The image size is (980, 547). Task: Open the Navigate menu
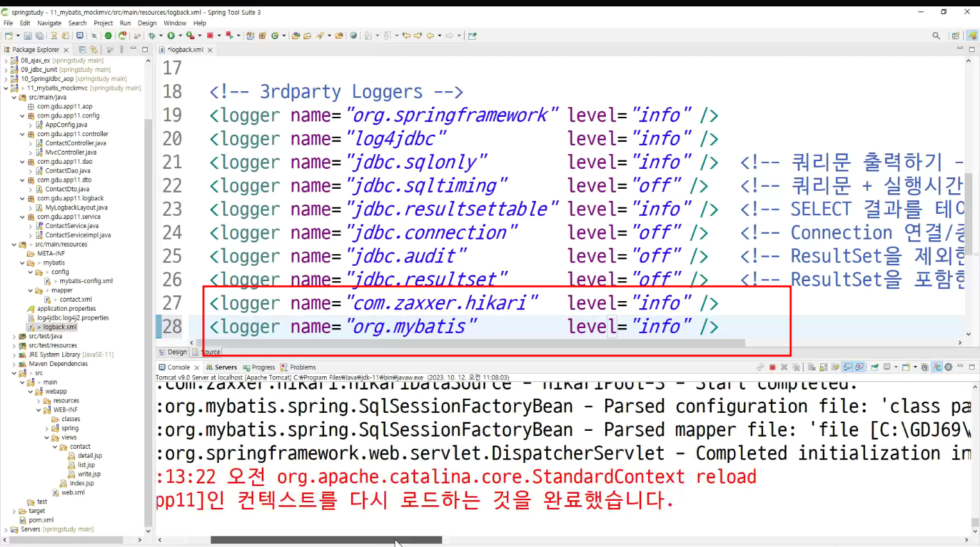(49, 23)
